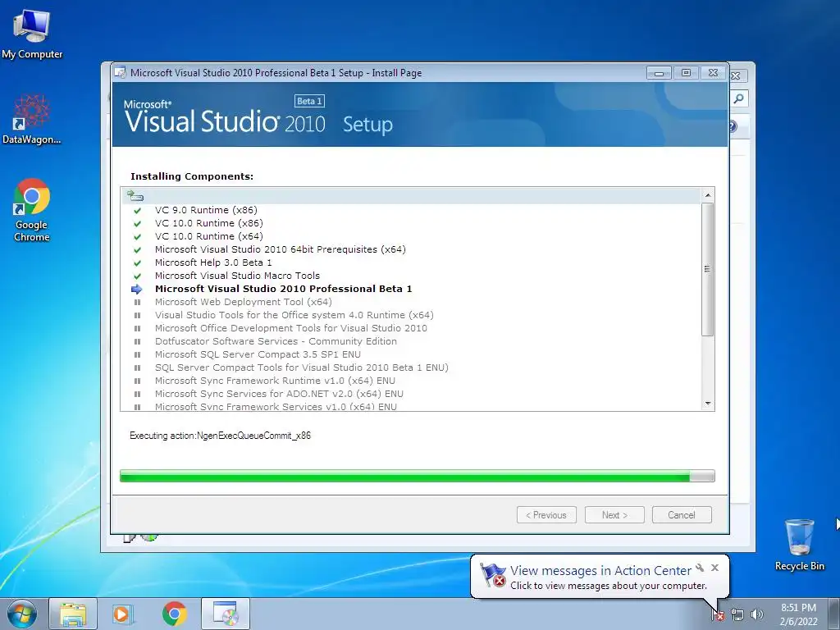Click the component list scroll down arrow
Screen dimensions: 840x630
tap(708, 404)
